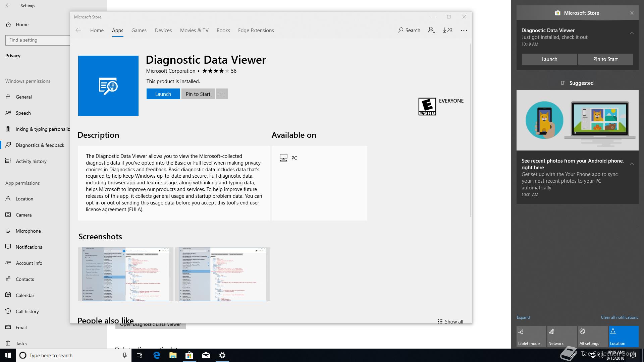Click the Find a setting search box
Viewport: 644px width, 362px height.
click(x=38, y=40)
